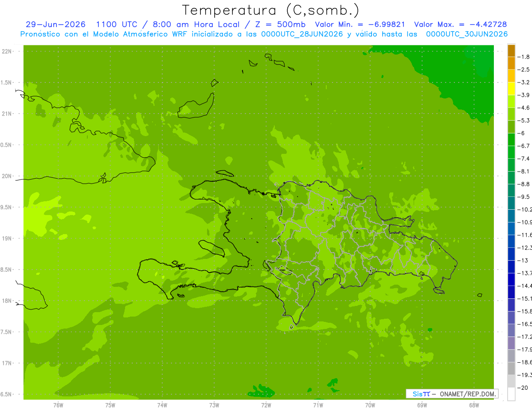This screenshot has width=532, height=411.
Task: Click the title 'Temperatura (C,somb.)'
Action: [x=271, y=10]
